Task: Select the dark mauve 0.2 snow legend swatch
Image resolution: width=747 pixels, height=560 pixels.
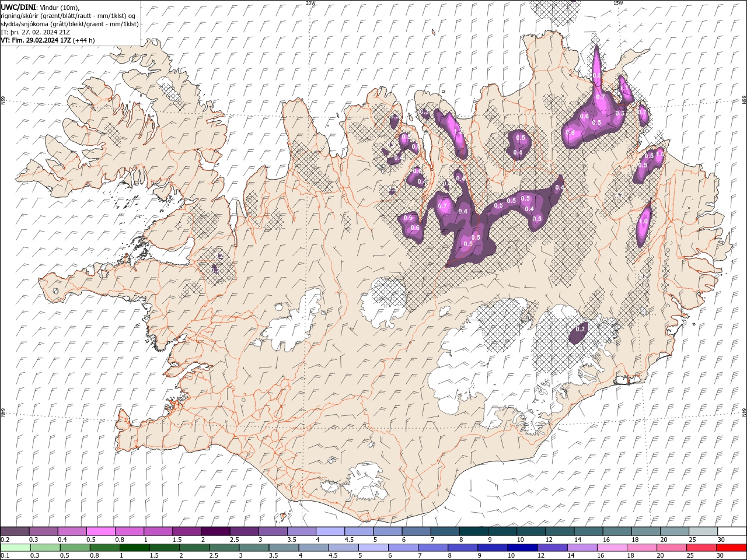Action: tap(15, 531)
